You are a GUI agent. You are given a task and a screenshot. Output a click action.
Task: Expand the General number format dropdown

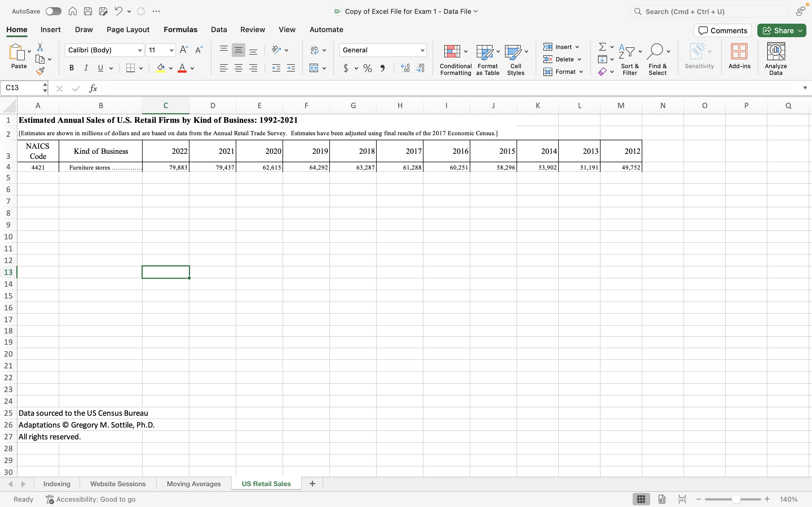pyautogui.click(x=422, y=50)
